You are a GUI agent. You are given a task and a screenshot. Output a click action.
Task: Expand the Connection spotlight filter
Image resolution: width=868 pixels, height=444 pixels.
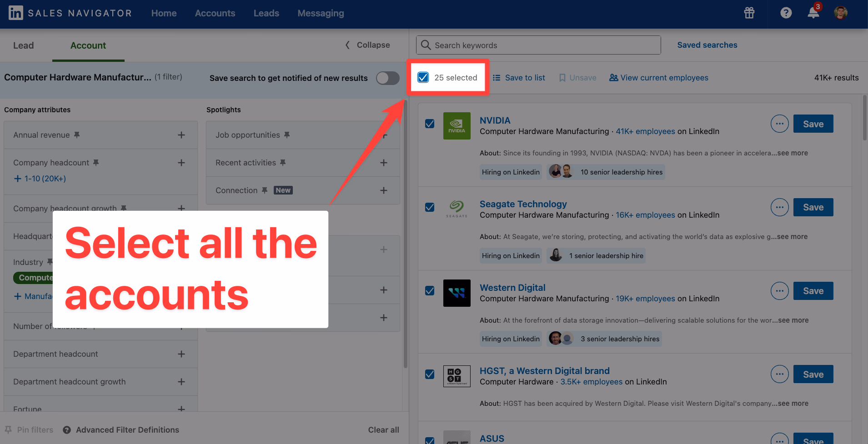pos(384,190)
